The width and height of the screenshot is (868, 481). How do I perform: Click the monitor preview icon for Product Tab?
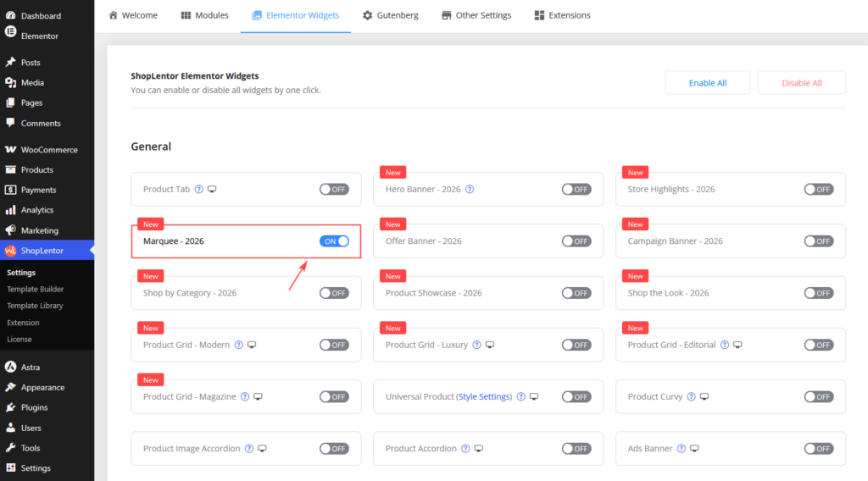212,189
